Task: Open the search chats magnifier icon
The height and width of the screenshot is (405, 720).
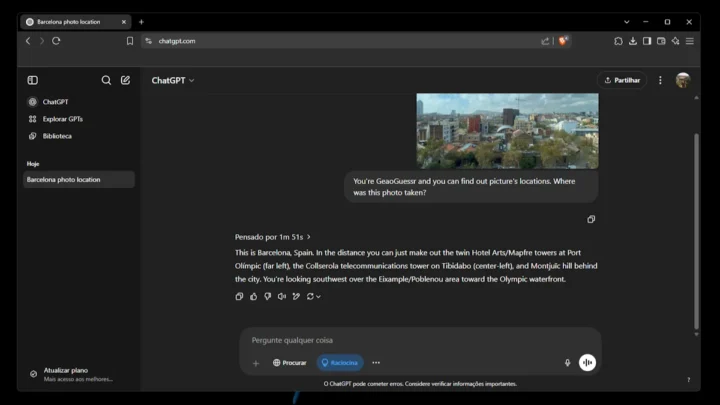Action: [106, 80]
